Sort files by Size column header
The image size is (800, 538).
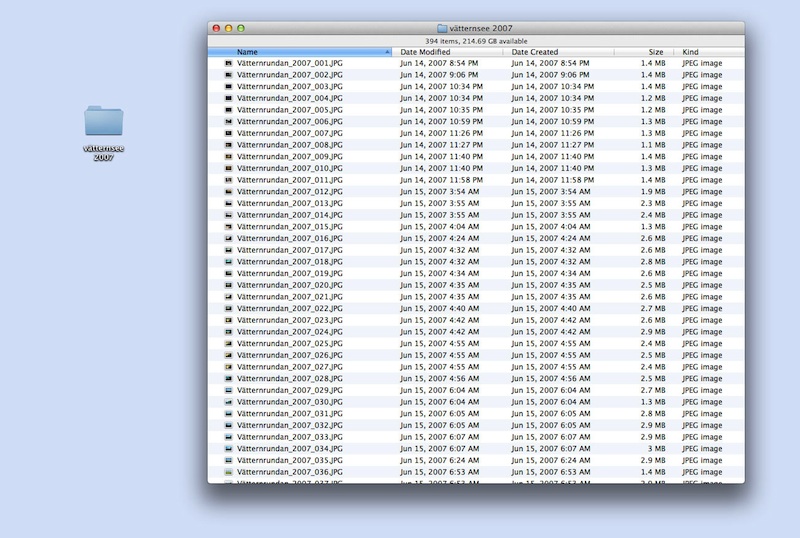(x=655, y=52)
